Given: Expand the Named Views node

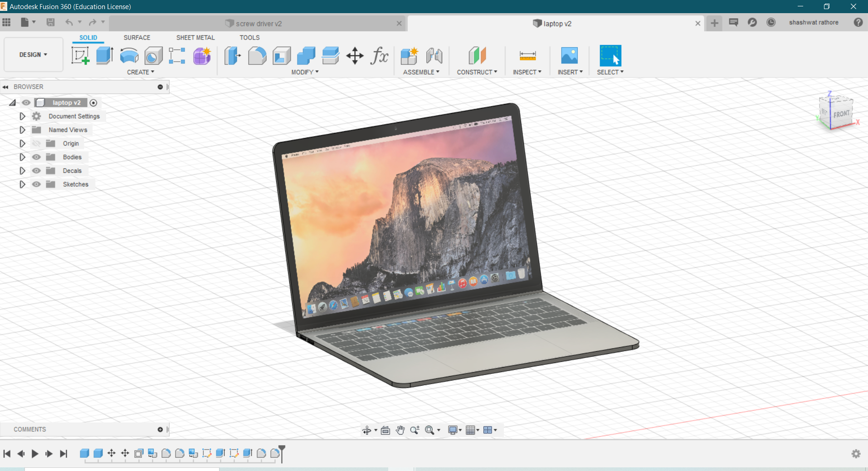Looking at the screenshot, I should (22, 130).
